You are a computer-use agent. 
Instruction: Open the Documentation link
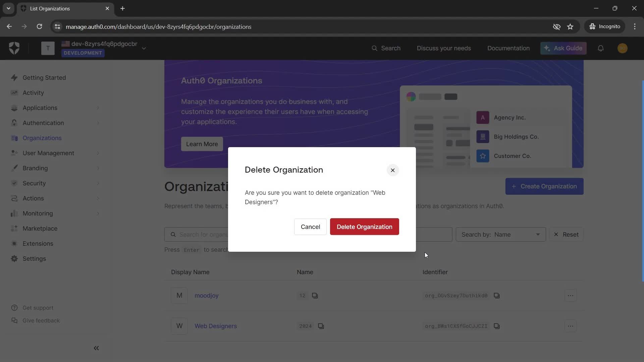pyautogui.click(x=508, y=48)
